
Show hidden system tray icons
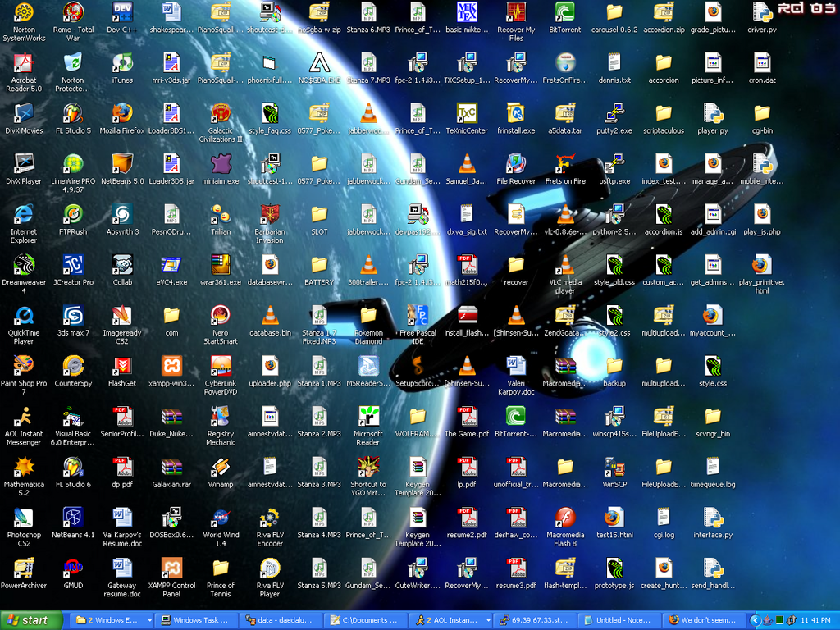point(756,620)
